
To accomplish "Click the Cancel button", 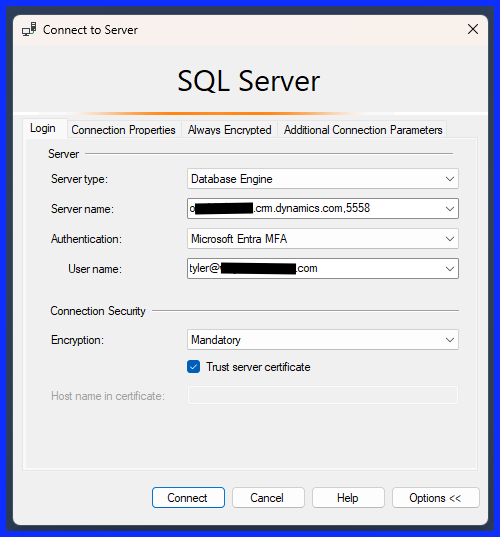I will [268, 498].
